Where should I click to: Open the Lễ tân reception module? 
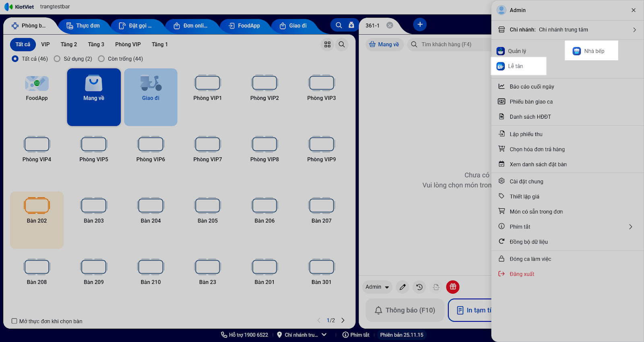click(518, 66)
